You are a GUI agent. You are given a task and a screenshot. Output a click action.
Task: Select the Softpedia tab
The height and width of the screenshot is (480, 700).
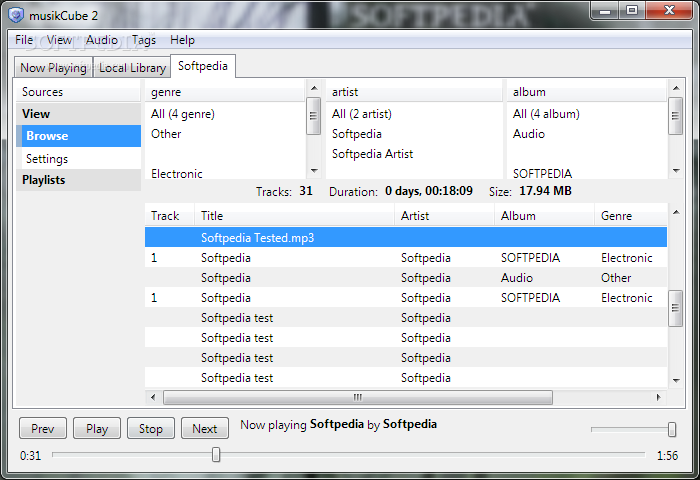(203, 66)
